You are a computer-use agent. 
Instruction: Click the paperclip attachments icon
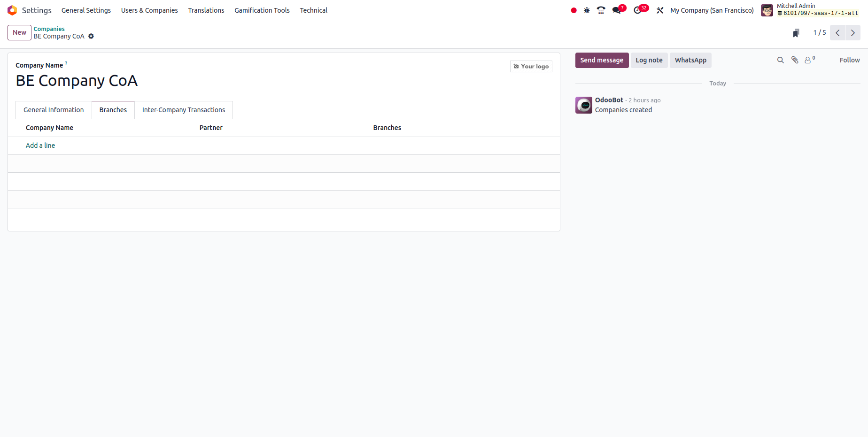click(x=795, y=60)
